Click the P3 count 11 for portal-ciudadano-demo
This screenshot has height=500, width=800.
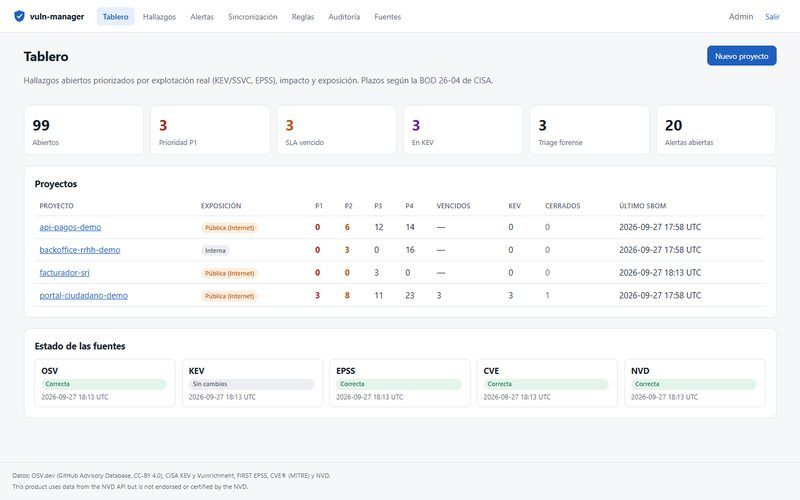379,295
